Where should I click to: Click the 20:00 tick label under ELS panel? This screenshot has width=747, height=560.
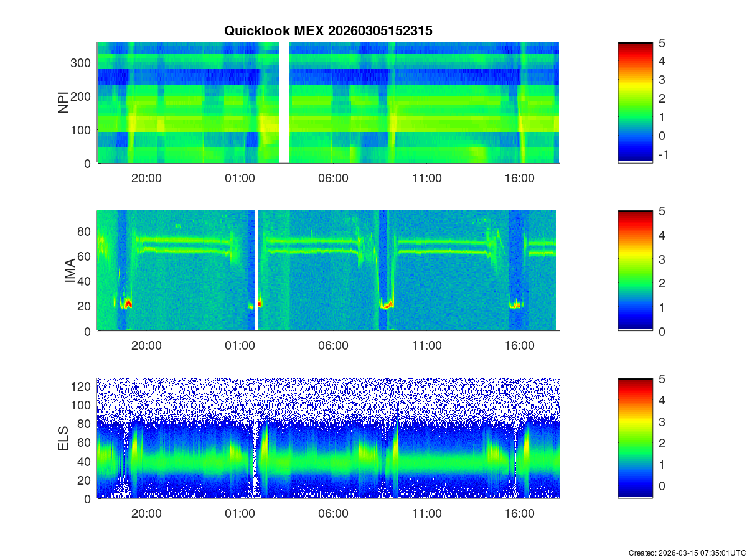[x=146, y=514]
